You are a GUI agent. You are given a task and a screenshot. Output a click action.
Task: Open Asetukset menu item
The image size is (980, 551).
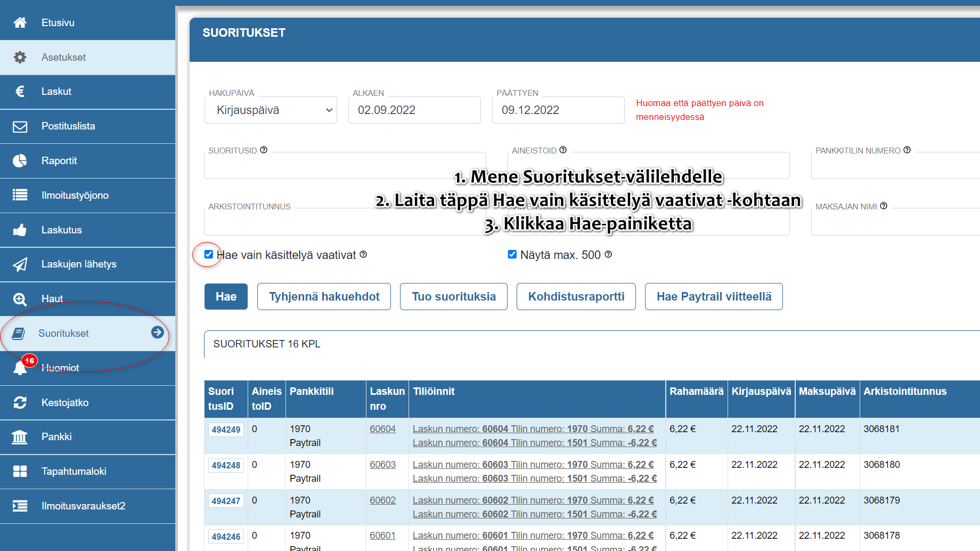pyautogui.click(x=87, y=57)
